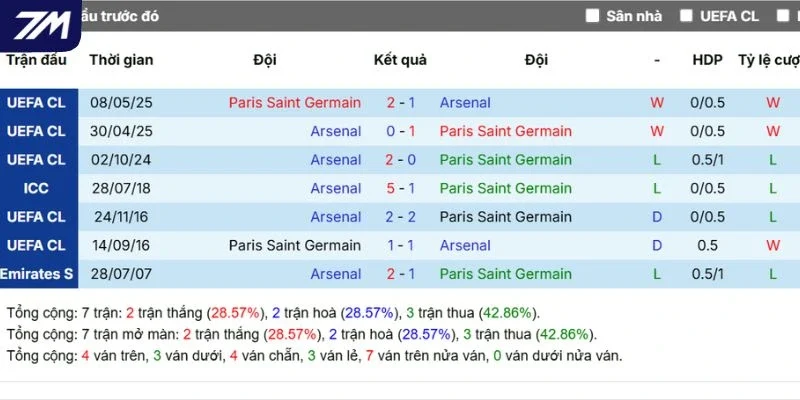Open the 2 - 0 score on 02/10/24

tap(401, 160)
